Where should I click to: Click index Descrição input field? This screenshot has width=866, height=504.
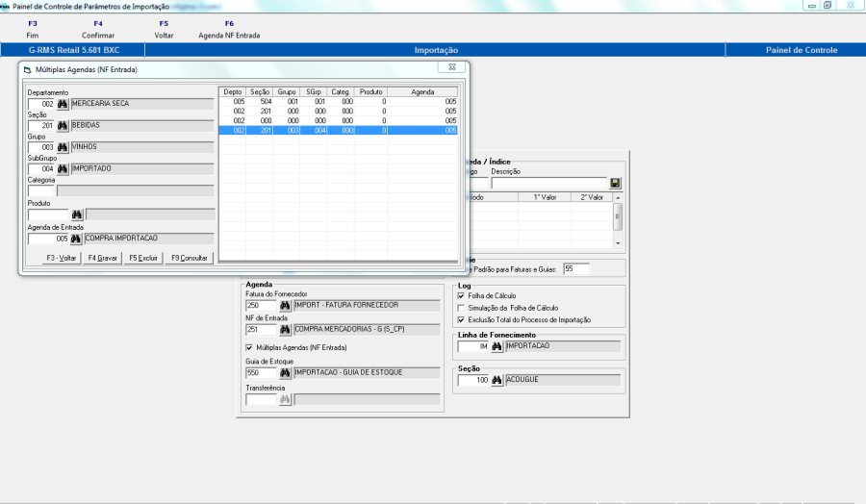(x=549, y=183)
